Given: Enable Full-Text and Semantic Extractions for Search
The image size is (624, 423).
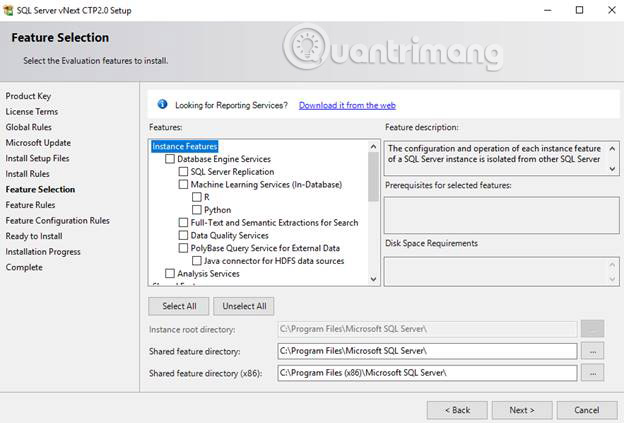Looking at the screenshot, I should click(x=183, y=222).
